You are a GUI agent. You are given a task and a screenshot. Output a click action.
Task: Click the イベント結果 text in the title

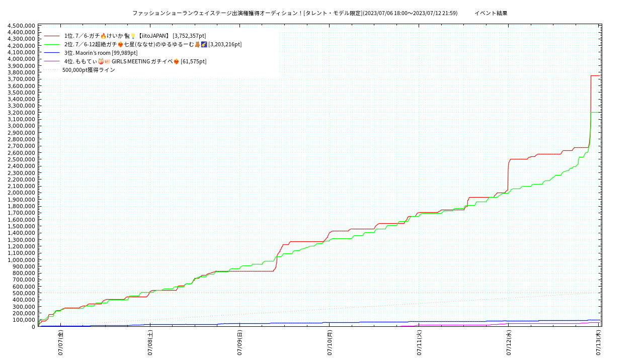[491, 13]
